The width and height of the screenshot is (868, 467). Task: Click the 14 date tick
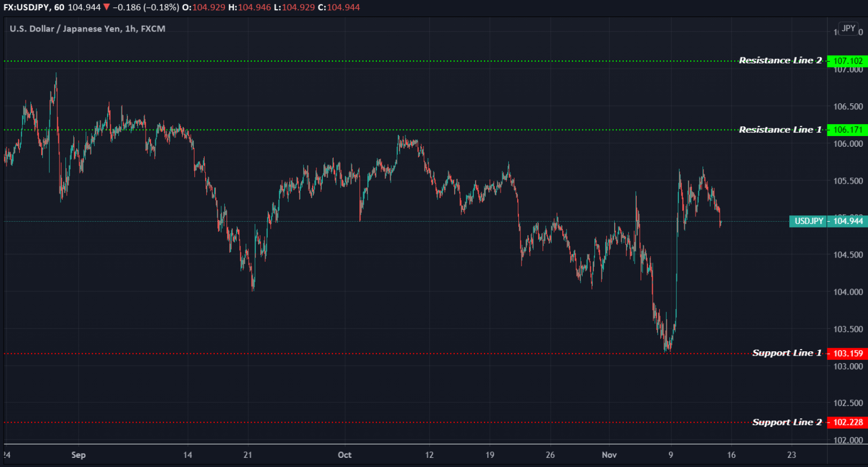click(187, 455)
